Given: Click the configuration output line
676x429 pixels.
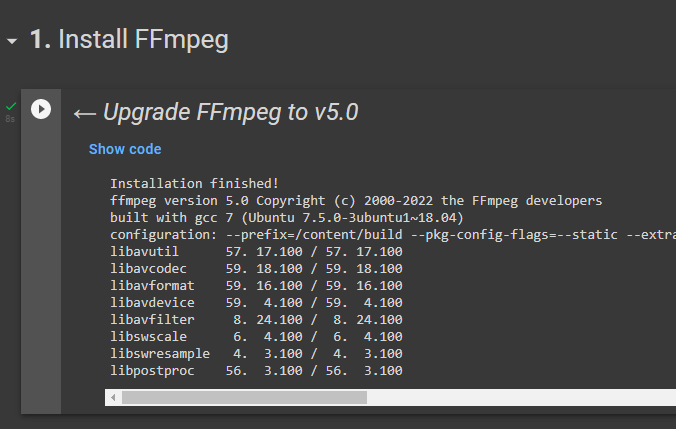Looking at the screenshot, I should (390, 234).
